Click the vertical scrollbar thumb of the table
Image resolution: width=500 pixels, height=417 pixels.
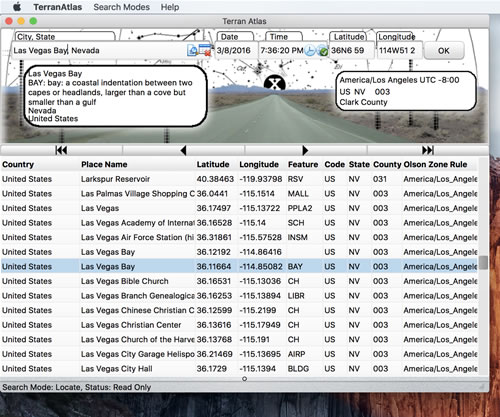[483, 263]
